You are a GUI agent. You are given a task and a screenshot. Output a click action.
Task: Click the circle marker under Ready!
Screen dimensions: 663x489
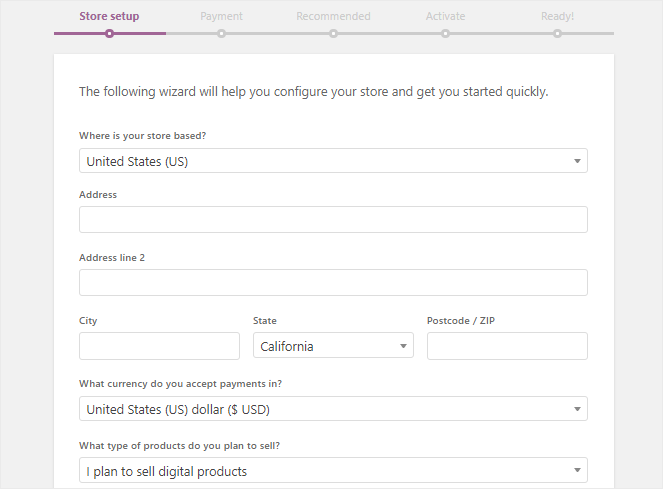point(557,34)
